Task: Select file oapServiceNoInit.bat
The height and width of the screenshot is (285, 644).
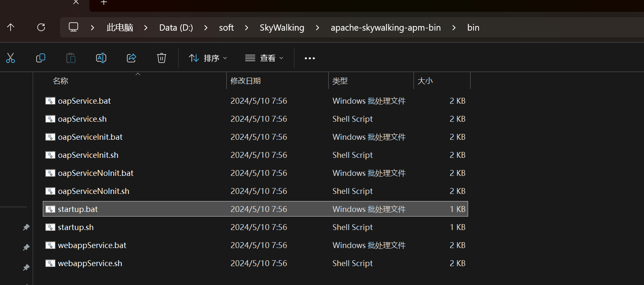Action: click(255, 173)
